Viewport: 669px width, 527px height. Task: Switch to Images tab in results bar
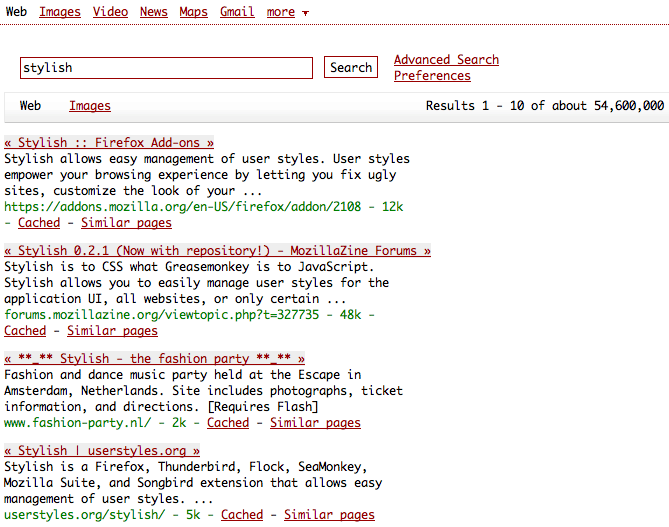coord(90,105)
